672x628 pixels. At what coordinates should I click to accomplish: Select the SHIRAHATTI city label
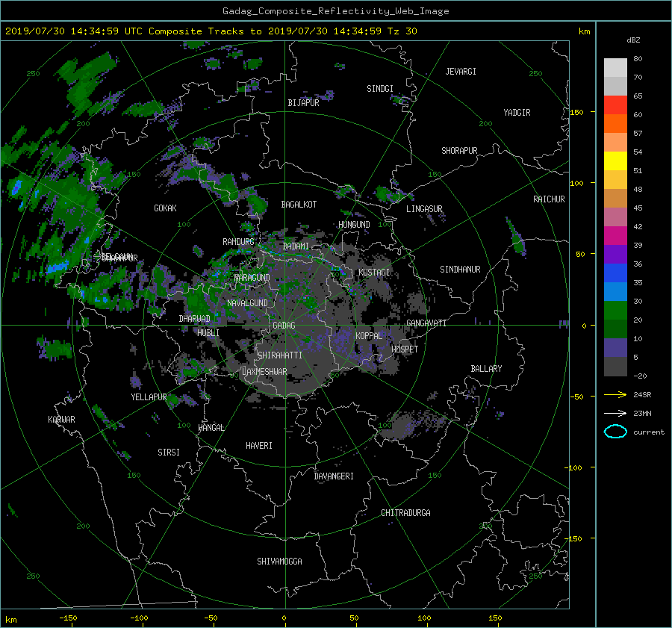pyautogui.click(x=280, y=355)
